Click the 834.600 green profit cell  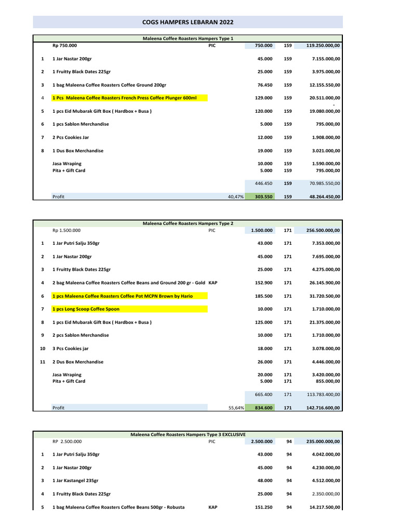(260, 407)
